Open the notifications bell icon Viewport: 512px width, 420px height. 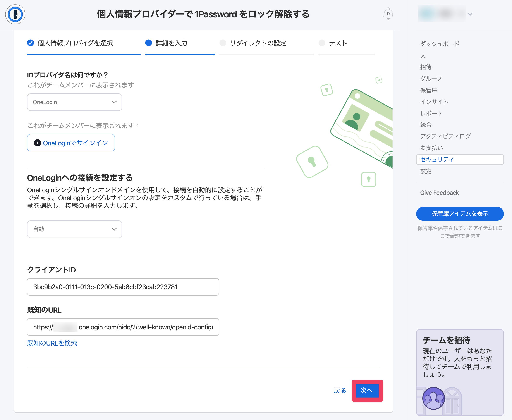click(388, 14)
